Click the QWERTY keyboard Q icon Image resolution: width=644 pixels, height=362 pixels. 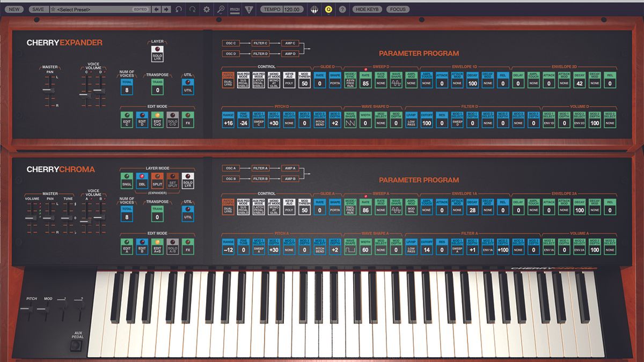(x=328, y=9)
